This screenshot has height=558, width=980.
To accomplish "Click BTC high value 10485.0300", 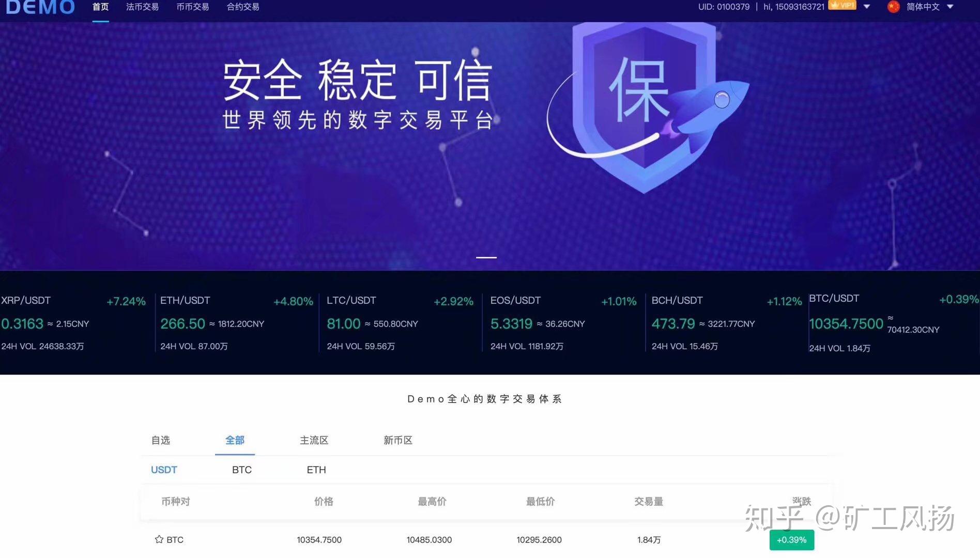I will (x=429, y=539).
